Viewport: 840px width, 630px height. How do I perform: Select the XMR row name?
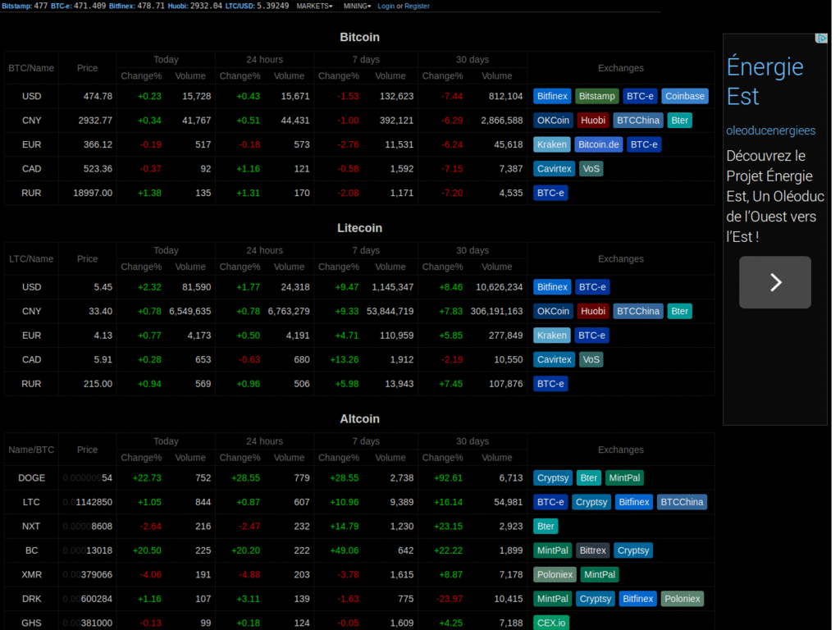31,574
